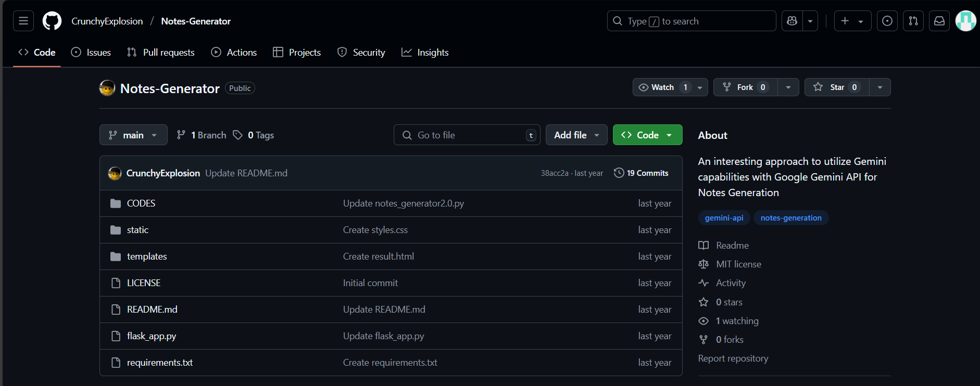Open the Actions tab
This screenshot has width=980, height=386.
tap(234, 53)
